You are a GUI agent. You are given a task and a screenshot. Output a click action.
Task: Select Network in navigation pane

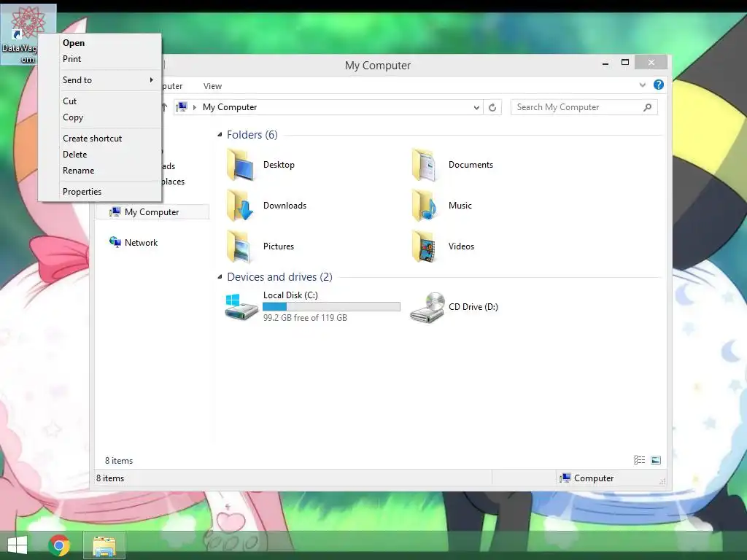pyautogui.click(x=141, y=242)
